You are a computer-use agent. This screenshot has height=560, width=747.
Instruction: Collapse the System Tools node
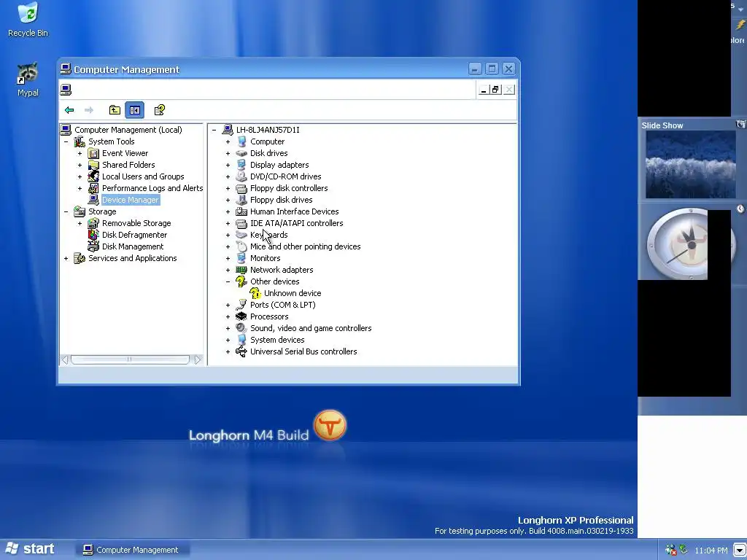[x=66, y=141]
